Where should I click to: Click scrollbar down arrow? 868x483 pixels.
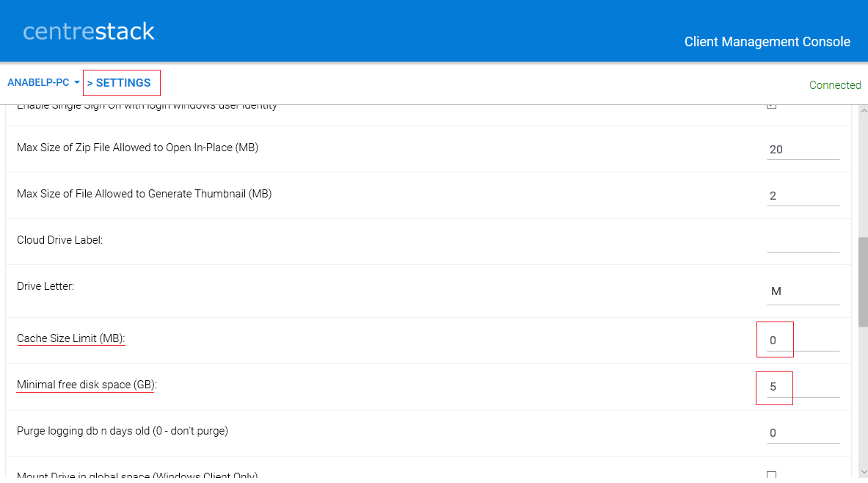click(864, 472)
